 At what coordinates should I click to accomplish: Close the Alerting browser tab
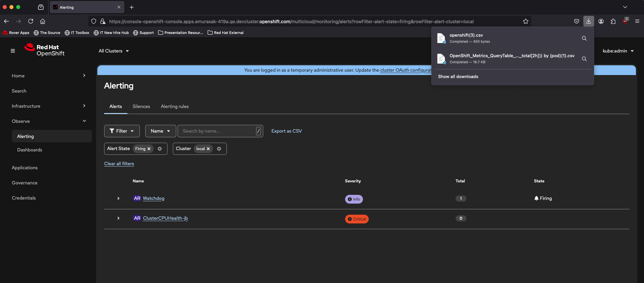click(119, 7)
